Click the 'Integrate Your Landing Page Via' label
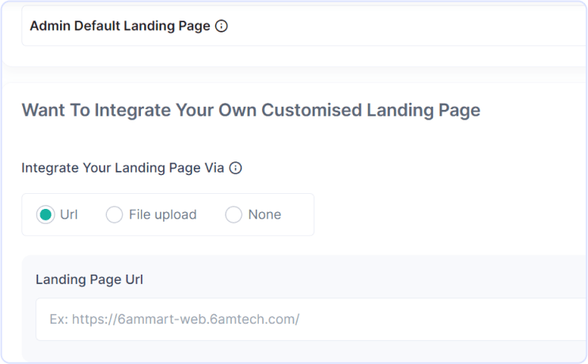The image size is (588, 364). pyautogui.click(x=123, y=168)
